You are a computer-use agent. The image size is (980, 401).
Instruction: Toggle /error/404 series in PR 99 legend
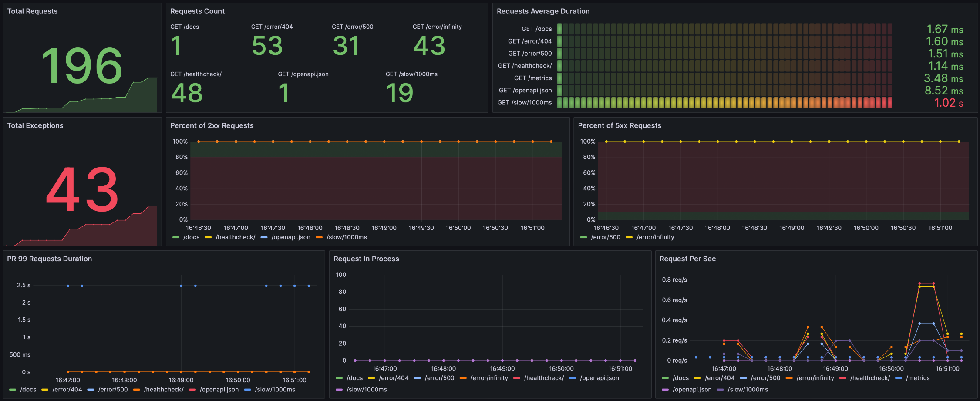[x=67, y=390]
